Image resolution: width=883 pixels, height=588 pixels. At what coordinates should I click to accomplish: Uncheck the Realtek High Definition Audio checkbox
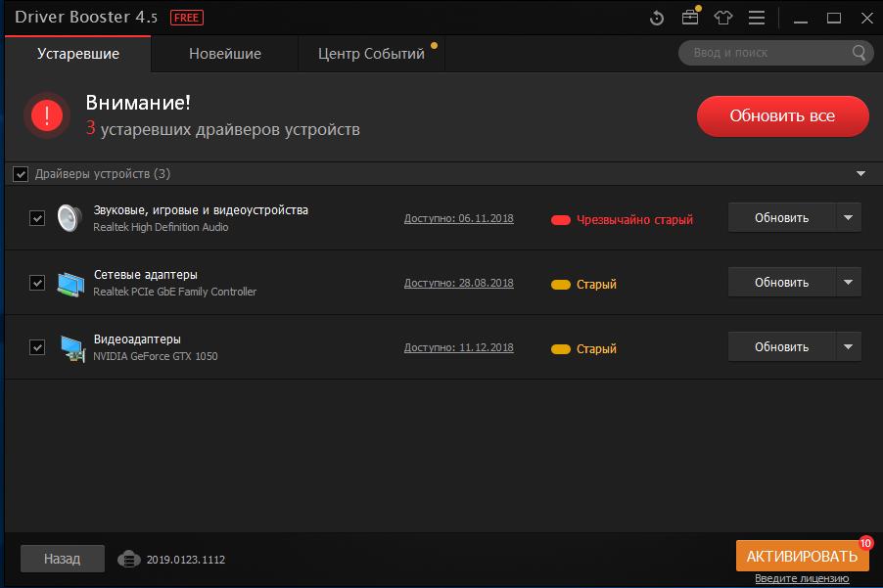37,218
